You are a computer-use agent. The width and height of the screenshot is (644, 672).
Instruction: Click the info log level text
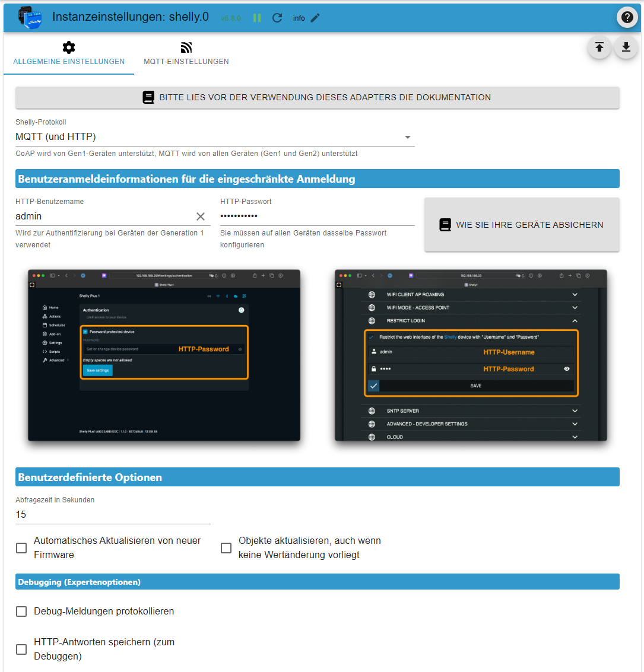tap(299, 18)
